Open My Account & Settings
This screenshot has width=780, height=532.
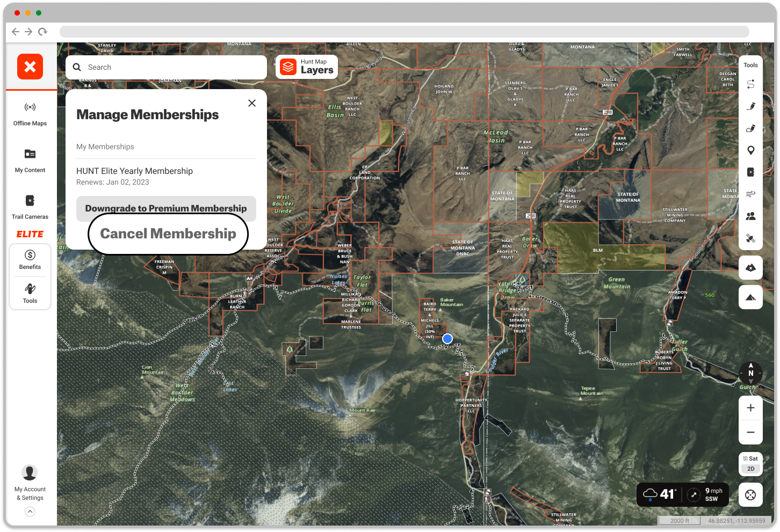[30, 483]
